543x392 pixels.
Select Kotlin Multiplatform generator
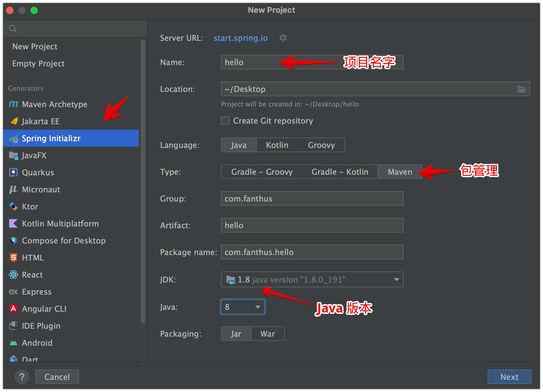pos(60,224)
